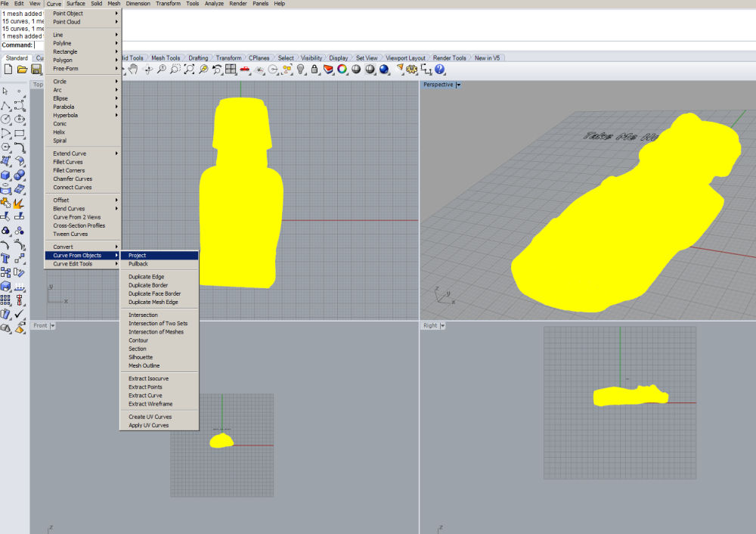
Task: Open the Help question mark icon
Action: [440, 70]
